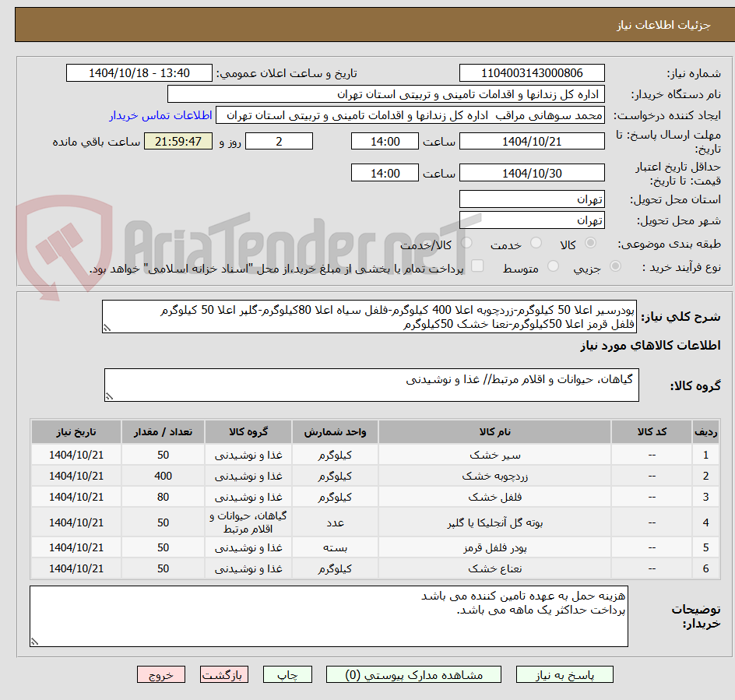Click the unit بسته cell
This screenshot has height=700, width=735.
335,547
